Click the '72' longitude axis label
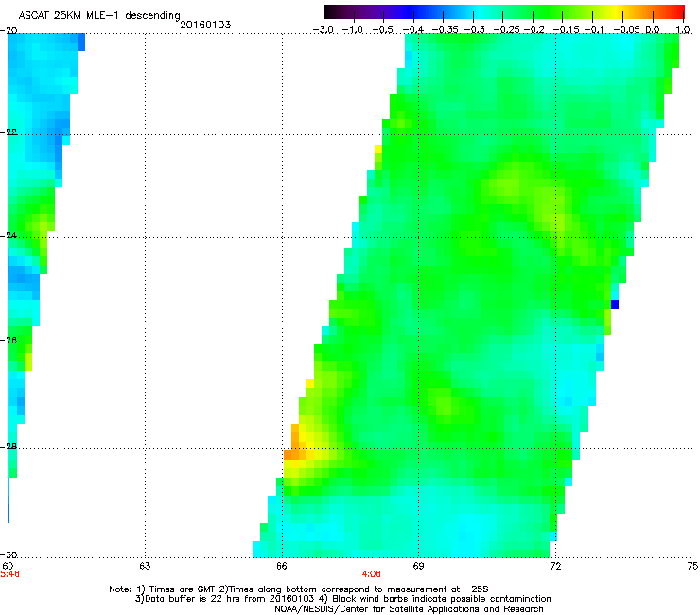The width and height of the screenshot is (700, 615). click(555, 566)
